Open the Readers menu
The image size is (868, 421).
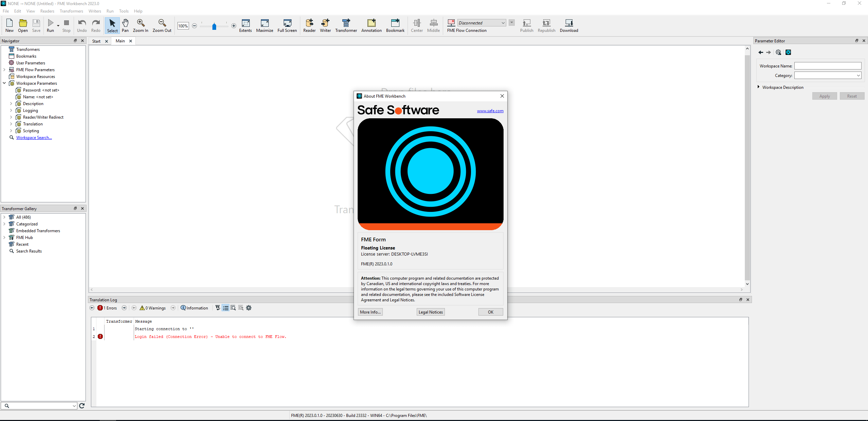click(x=47, y=11)
